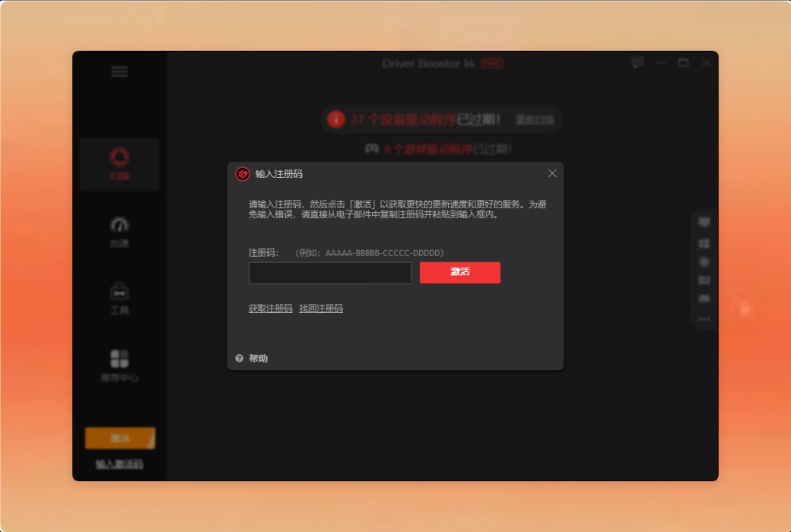Open the hamburger menu in main window
Screen dimensions: 791x532
[x=119, y=71]
